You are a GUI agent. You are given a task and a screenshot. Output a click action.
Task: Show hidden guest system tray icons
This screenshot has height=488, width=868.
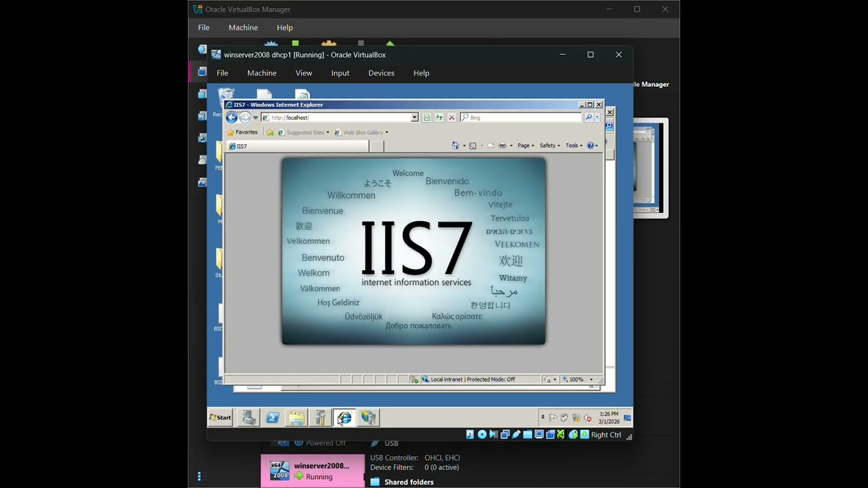542,418
